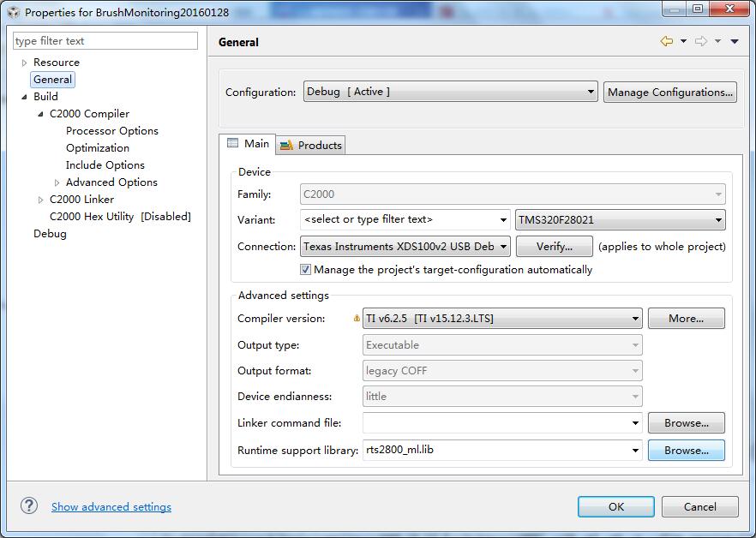
Task: Expand the Advanced Options tree node
Action: [57, 182]
